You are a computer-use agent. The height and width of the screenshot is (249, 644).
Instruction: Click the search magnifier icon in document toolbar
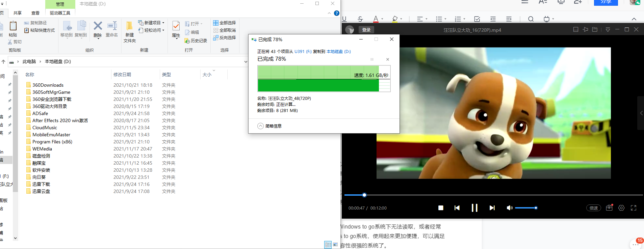531,19
